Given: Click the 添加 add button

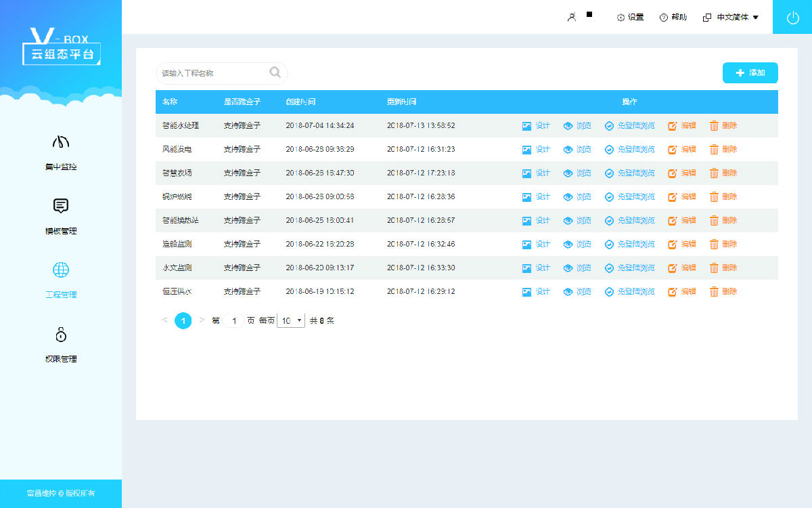Looking at the screenshot, I should [x=750, y=73].
